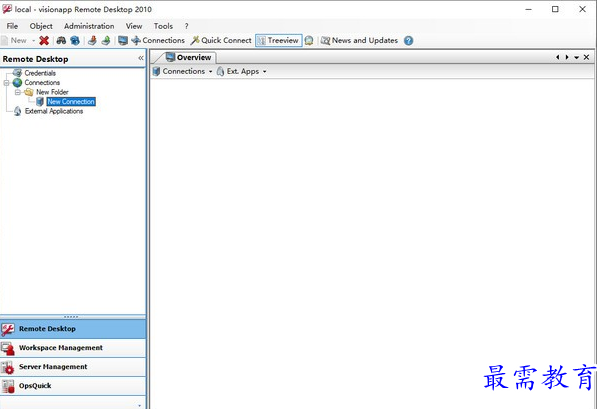Viewport: 605px width, 409px height.
Task: Open the View menu
Action: tap(134, 26)
